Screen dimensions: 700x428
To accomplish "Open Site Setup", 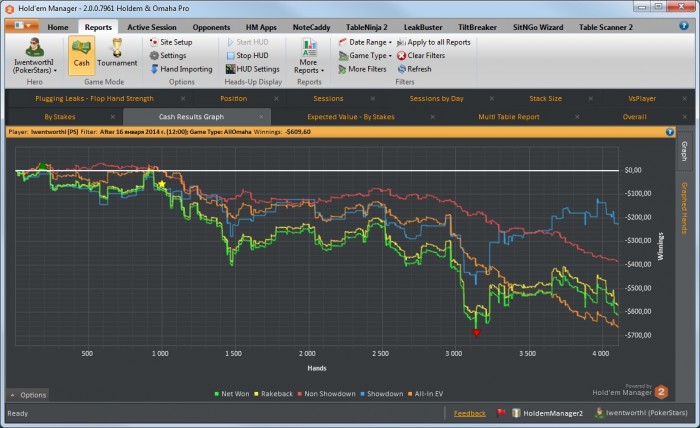I will coord(171,42).
